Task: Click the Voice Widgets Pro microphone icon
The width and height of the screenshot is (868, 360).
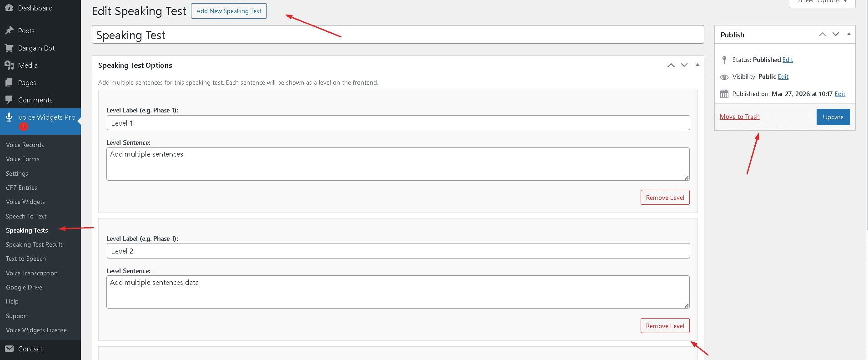Action: [x=9, y=117]
